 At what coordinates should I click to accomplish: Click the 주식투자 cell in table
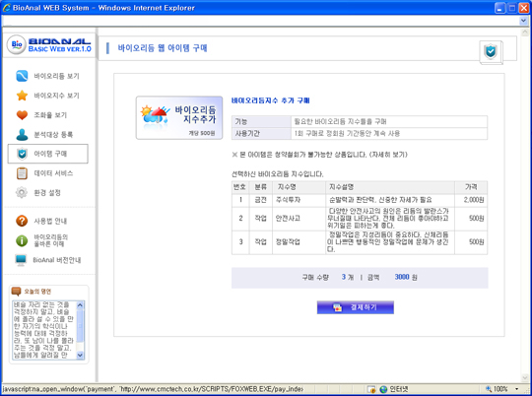pyautogui.click(x=299, y=200)
